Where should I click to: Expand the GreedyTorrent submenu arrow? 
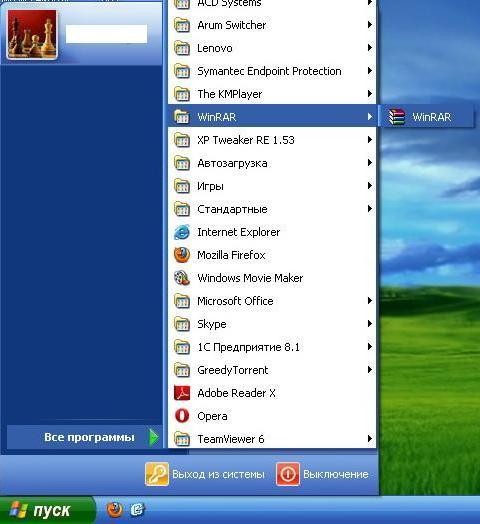tap(370, 370)
